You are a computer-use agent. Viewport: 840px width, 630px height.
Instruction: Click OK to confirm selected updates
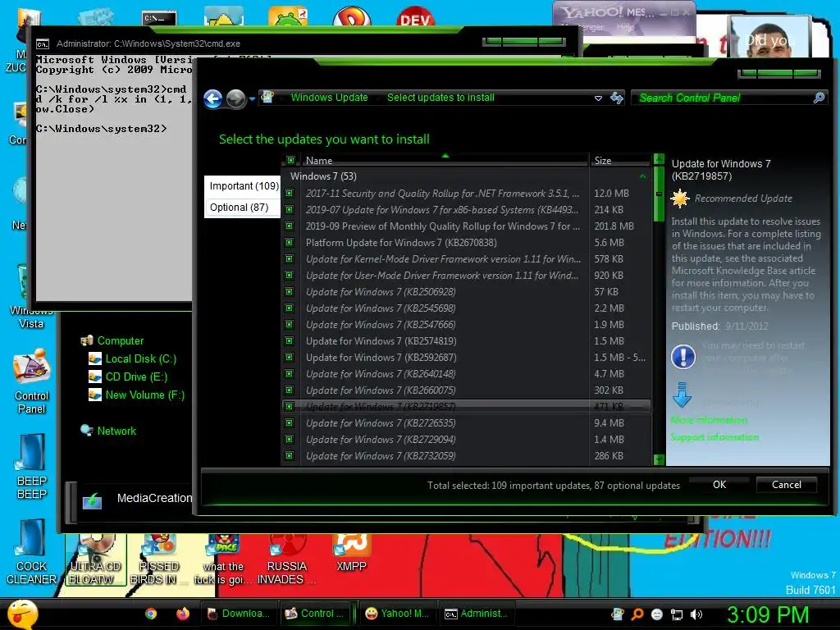[x=719, y=484]
